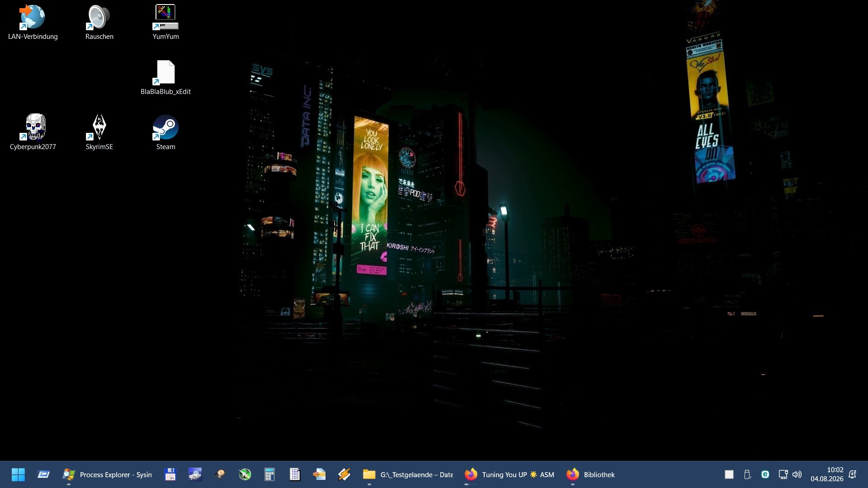Image resolution: width=868 pixels, height=488 pixels.
Task: Open the LAN-Verbindung desktop shortcut
Action: pyautogui.click(x=33, y=22)
